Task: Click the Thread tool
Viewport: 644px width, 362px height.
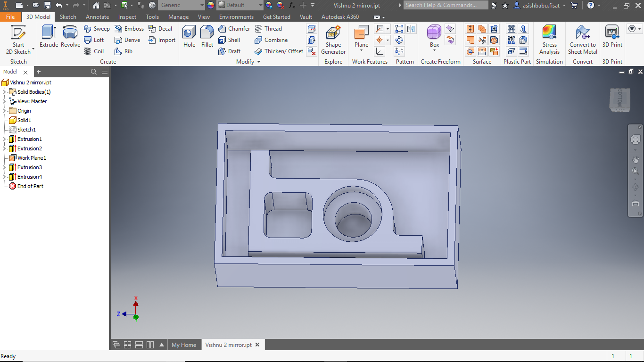Action: pos(268,29)
